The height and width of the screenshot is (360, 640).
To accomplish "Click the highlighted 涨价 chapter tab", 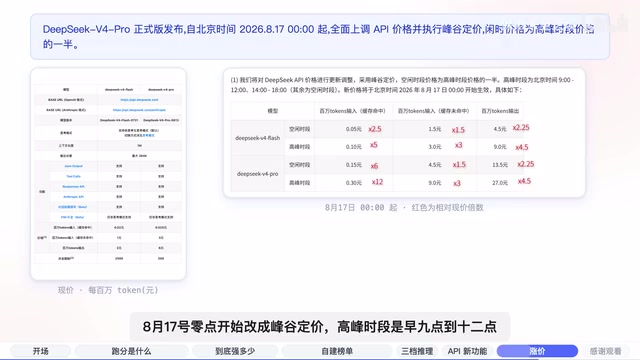I will click(x=537, y=351).
